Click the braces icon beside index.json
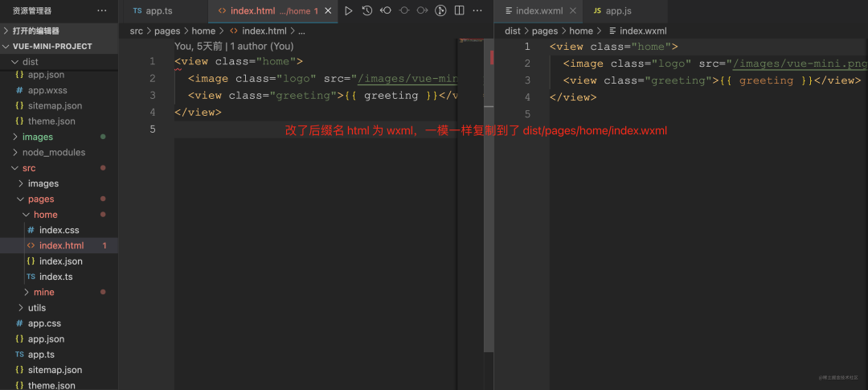Image resolution: width=868 pixels, height=390 pixels. [31, 261]
